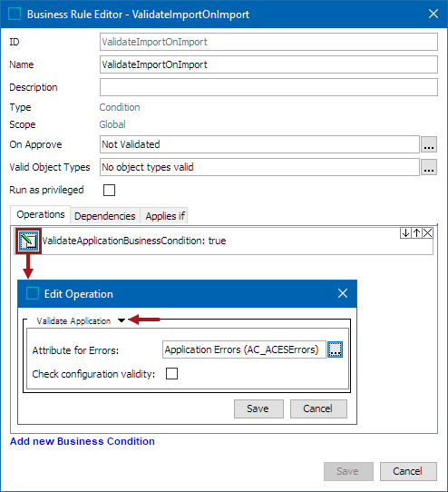Screen dimensions: 448x492
Task: Move the operation up with arrow icon
Action: point(416,233)
